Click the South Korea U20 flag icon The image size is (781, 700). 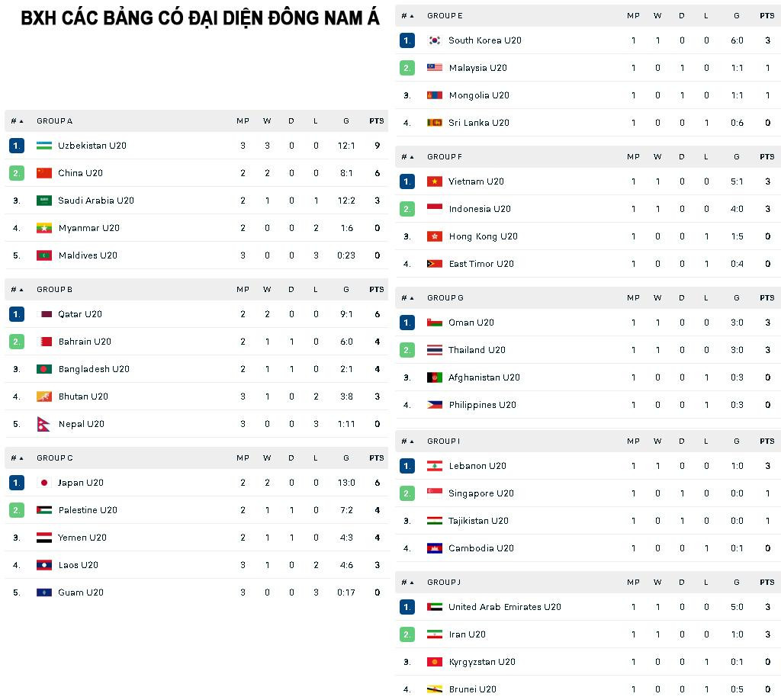[x=435, y=40]
